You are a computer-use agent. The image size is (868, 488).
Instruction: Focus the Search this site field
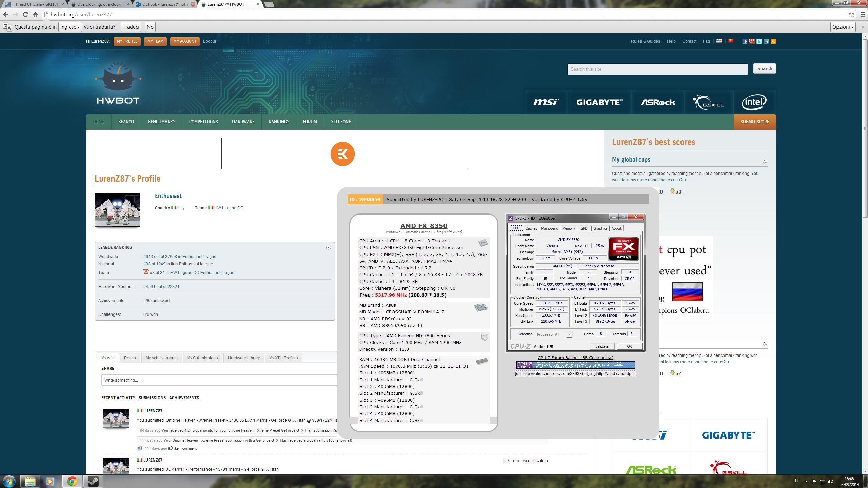tap(657, 69)
